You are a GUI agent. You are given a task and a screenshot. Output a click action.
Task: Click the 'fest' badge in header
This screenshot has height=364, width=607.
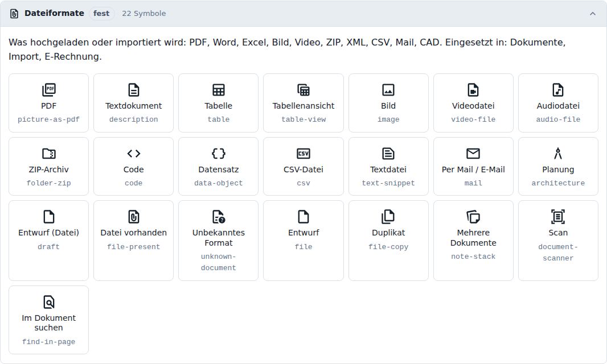pos(101,13)
